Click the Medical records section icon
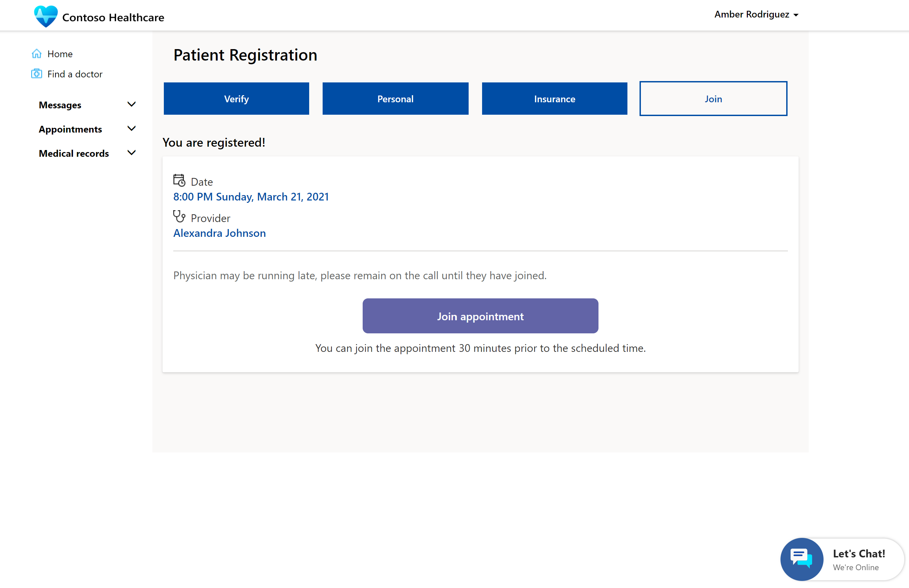909x588 pixels. [x=131, y=153]
